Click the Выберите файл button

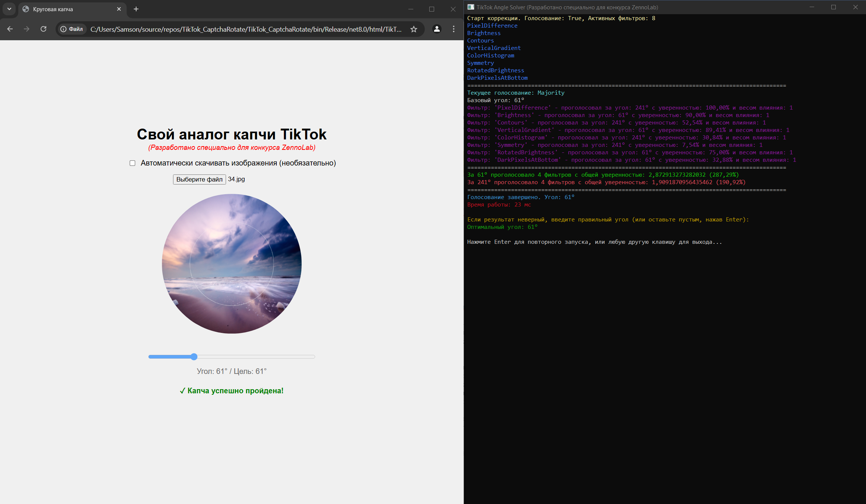(x=199, y=179)
